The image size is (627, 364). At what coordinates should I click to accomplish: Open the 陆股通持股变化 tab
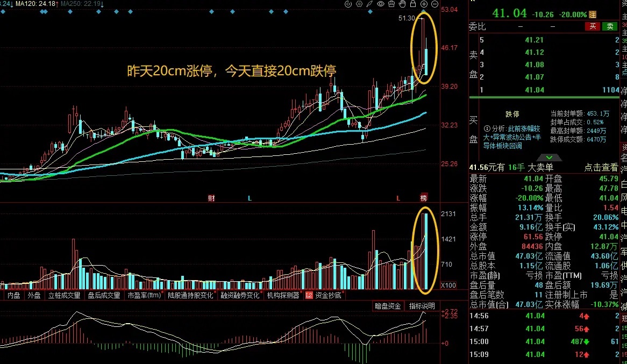click(191, 295)
